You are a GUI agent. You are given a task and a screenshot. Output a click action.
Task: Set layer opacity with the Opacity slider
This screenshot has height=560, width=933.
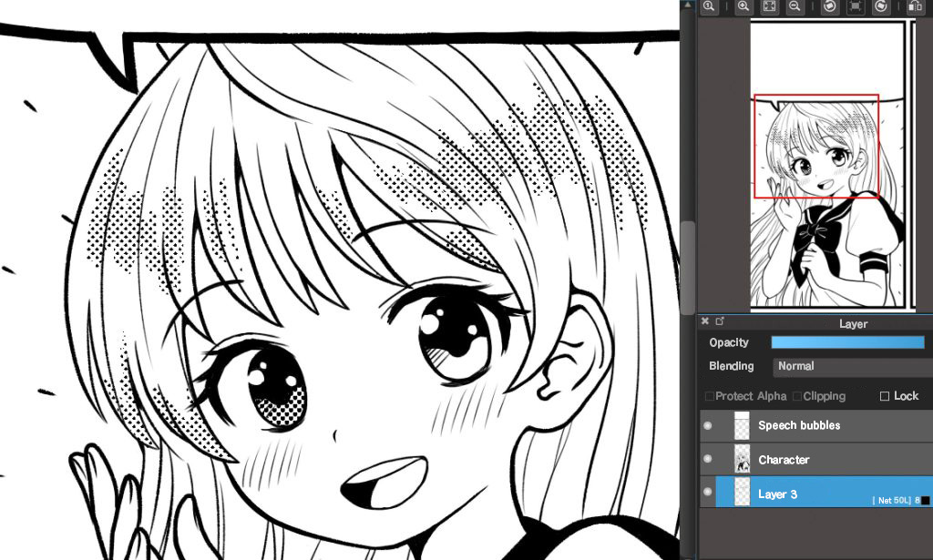[848, 342]
